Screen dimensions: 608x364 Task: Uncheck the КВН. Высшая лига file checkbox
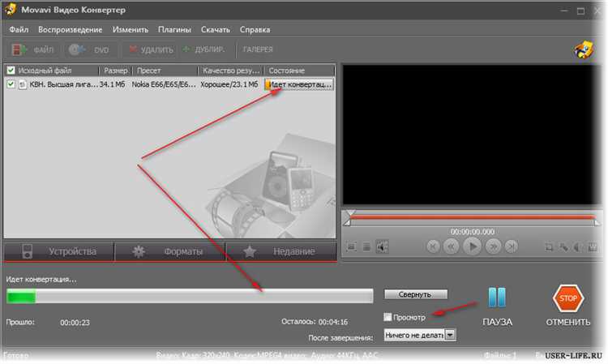coord(11,84)
